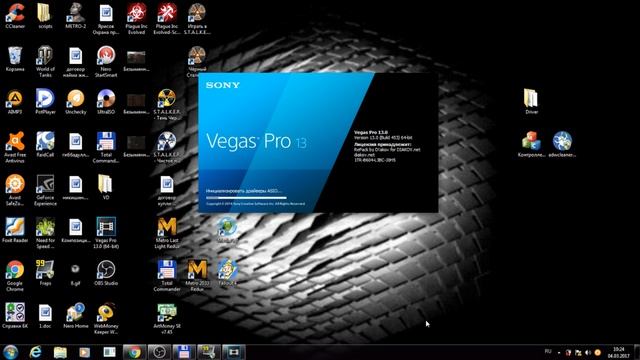
Task: Launch the Черный Сталкер shortcut
Action: (197, 61)
